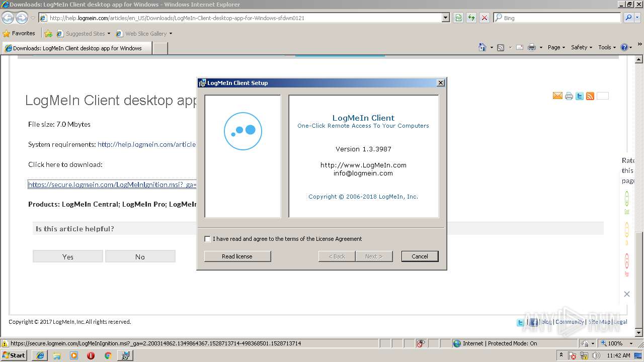The image size is (644, 362).
Task: Open Suggested Sites dropdown
Action: (x=109, y=34)
